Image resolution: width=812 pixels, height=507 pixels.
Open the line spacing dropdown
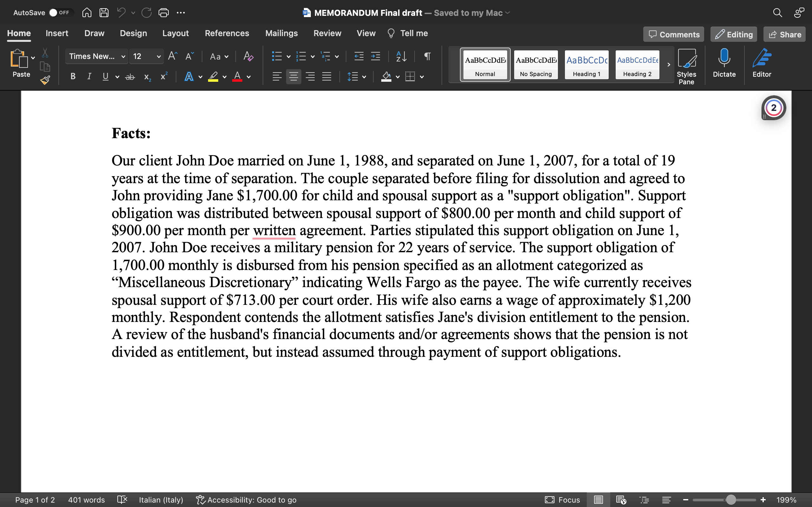coord(357,76)
